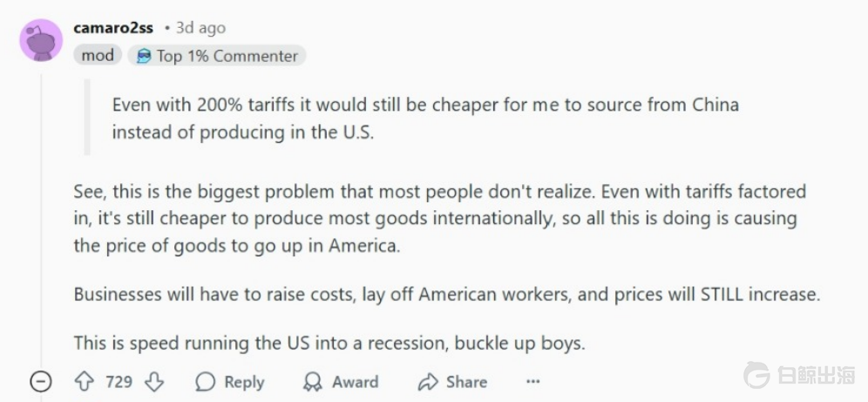Click the Top 1% Commenter badge icon

(144, 56)
